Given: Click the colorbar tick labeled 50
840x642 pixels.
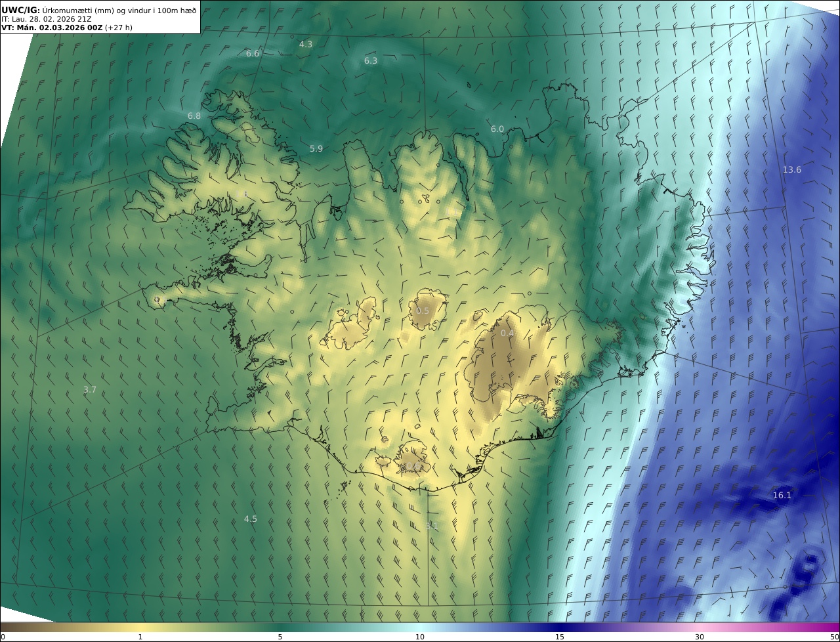Looking at the screenshot, I should click(835, 637).
